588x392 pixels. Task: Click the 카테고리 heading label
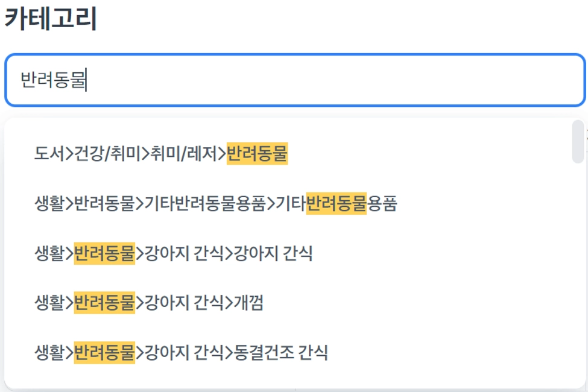[x=51, y=19]
